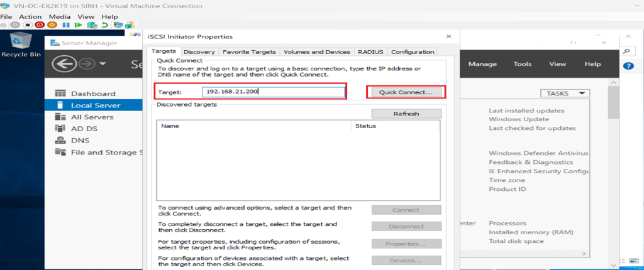Click the blue help question mark icon

tap(628, 66)
